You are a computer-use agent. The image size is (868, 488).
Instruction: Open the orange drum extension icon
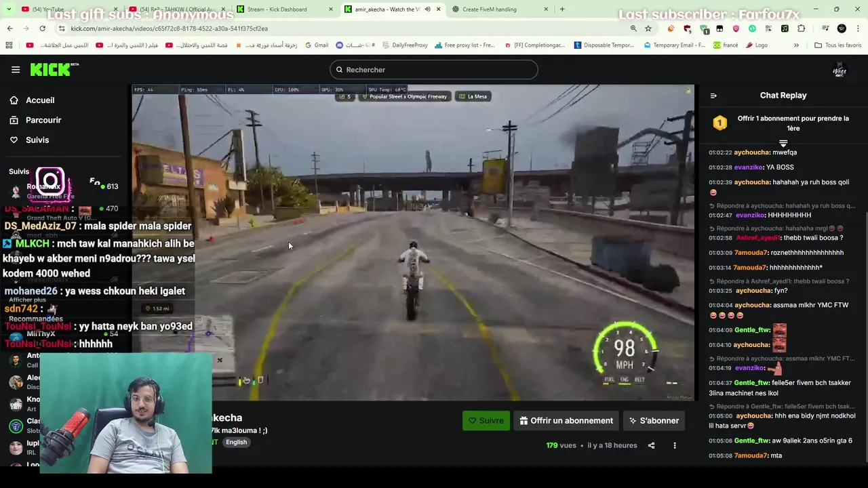[671, 28]
